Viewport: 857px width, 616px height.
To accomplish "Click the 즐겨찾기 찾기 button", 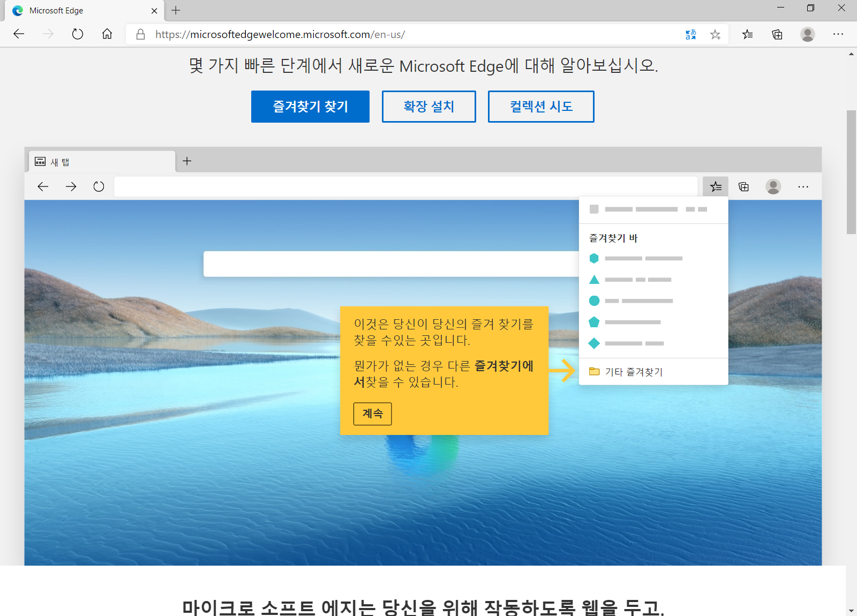I will [310, 107].
